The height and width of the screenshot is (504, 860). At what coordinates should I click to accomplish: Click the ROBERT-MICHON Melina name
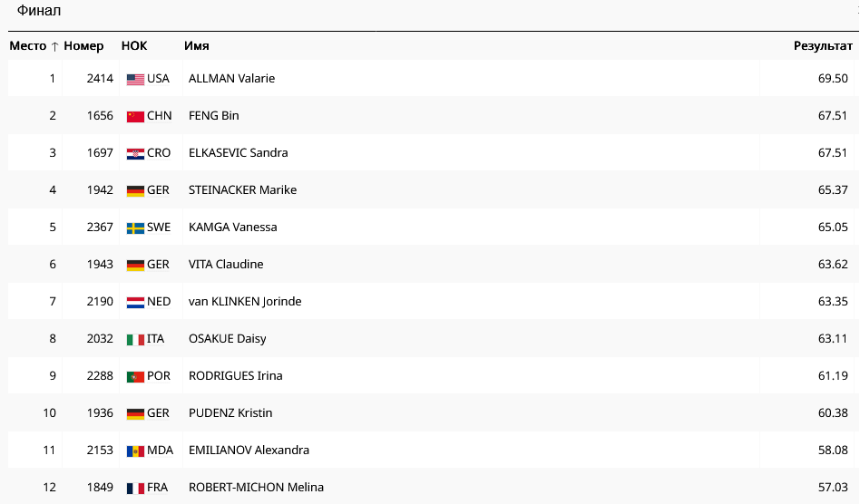(x=256, y=488)
